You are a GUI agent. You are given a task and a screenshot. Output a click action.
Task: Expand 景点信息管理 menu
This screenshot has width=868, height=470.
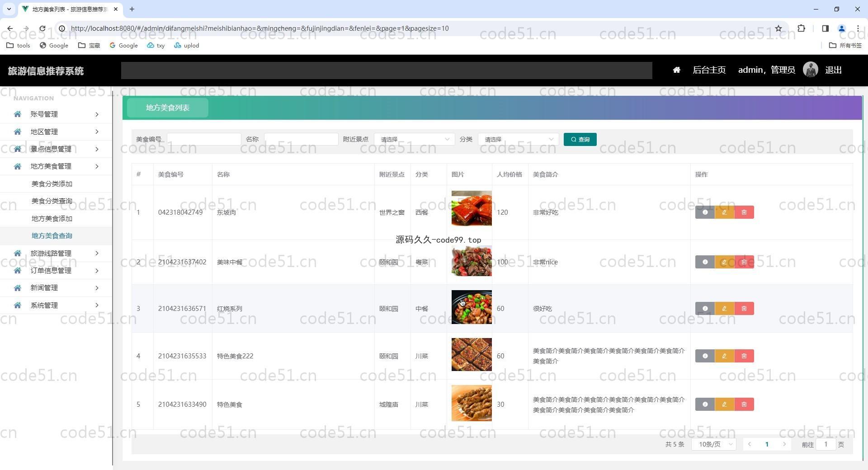[x=56, y=149]
